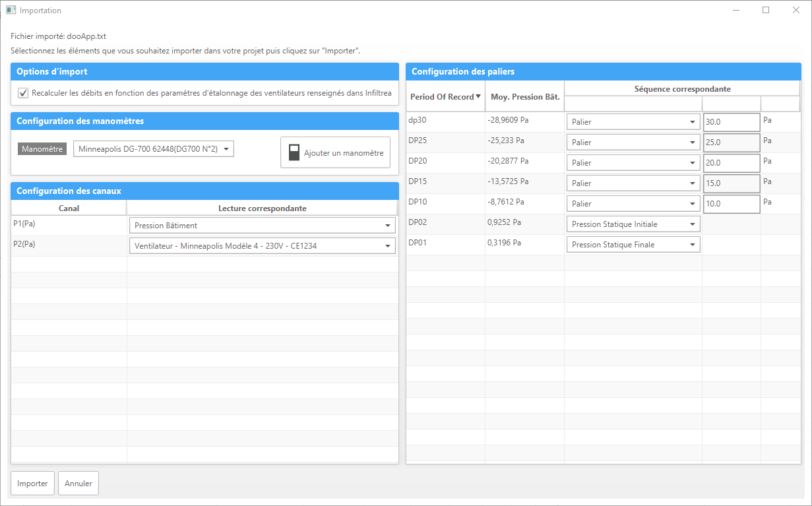Toggle the Period Of Record sort arrow
This screenshot has height=506, width=812.
(x=478, y=96)
